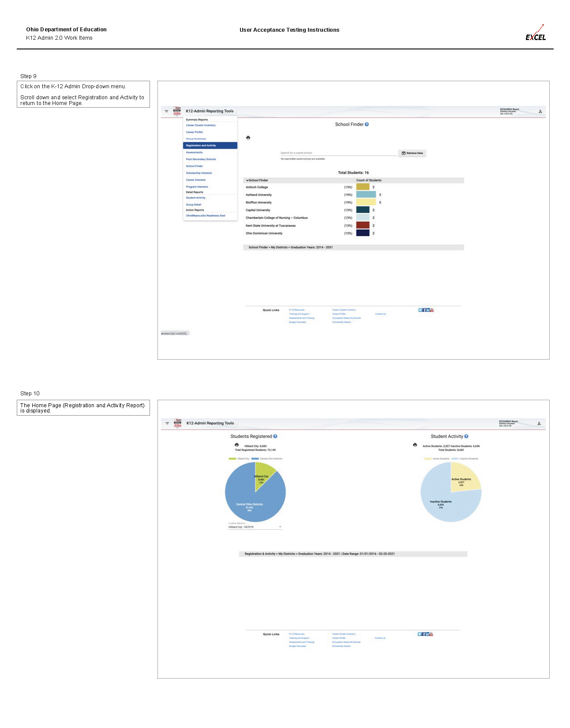Open the School Finder help question-mark icon
Viewport: 570px width, 728px height.
coord(367,124)
